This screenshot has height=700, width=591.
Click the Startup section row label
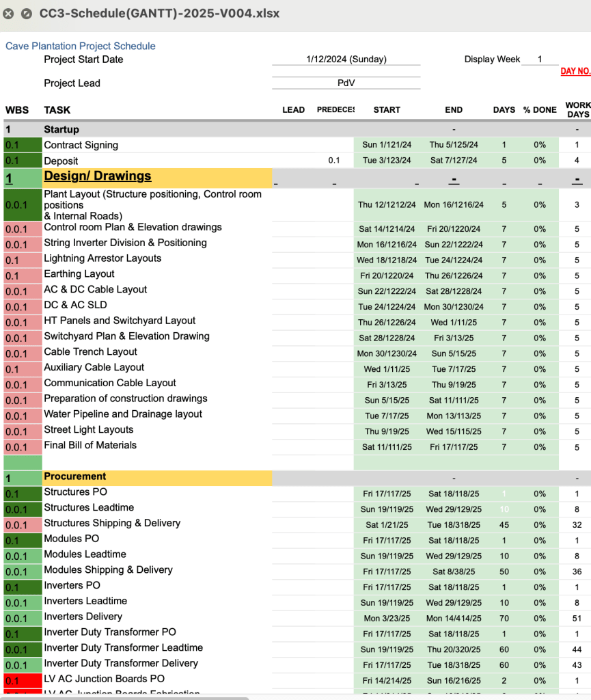(x=61, y=129)
